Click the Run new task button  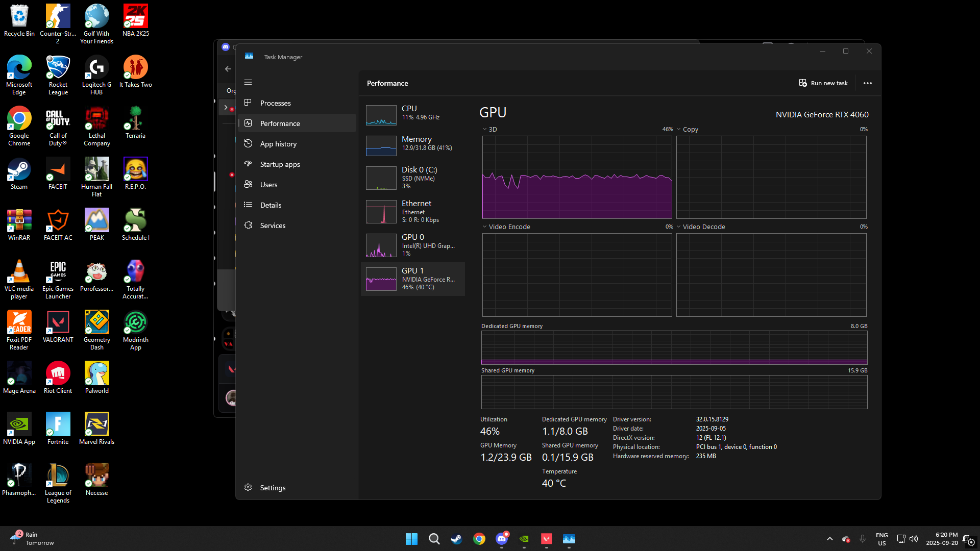(823, 83)
